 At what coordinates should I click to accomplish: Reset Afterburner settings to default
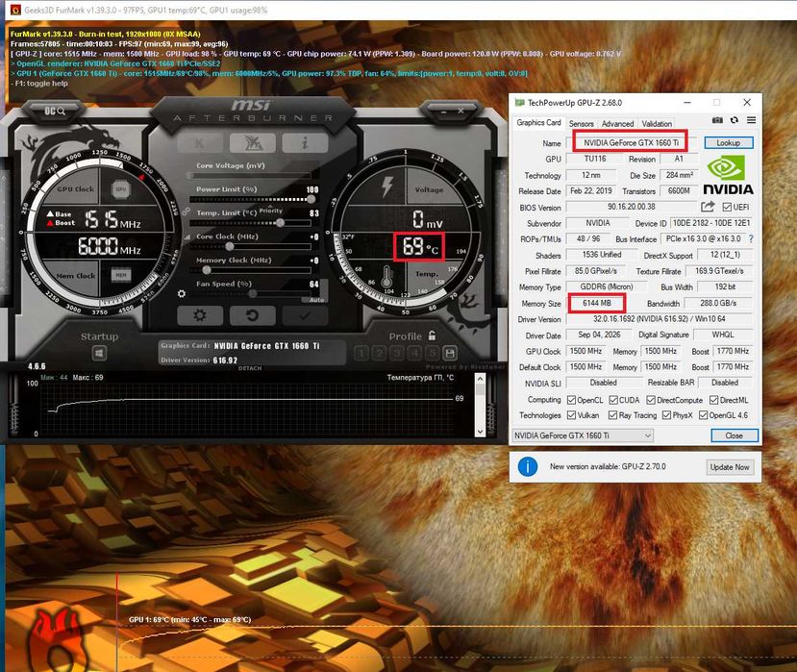pyautogui.click(x=252, y=315)
